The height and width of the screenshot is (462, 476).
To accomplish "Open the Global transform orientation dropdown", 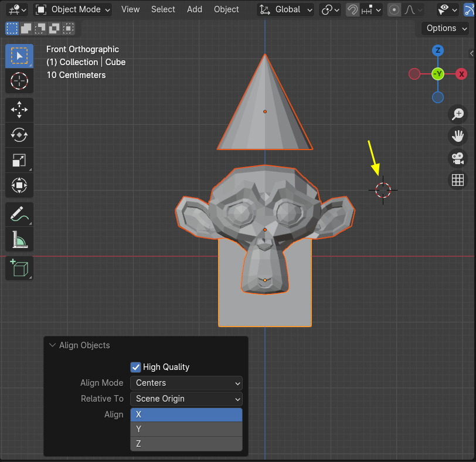I will tap(285, 10).
